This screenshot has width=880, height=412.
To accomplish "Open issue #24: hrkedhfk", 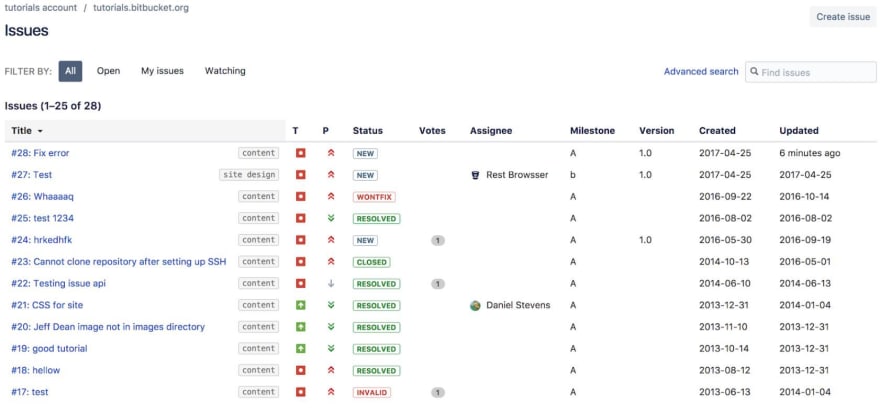I will click(x=42, y=240).
